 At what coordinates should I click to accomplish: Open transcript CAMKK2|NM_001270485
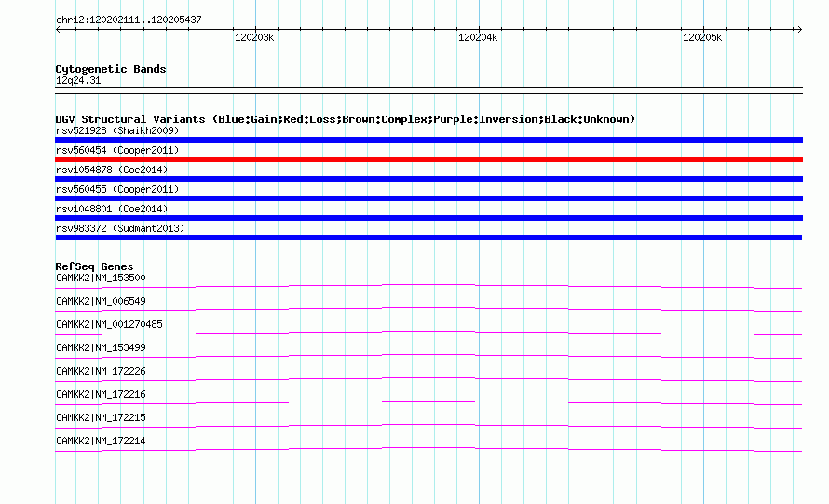tap(109, 325)
